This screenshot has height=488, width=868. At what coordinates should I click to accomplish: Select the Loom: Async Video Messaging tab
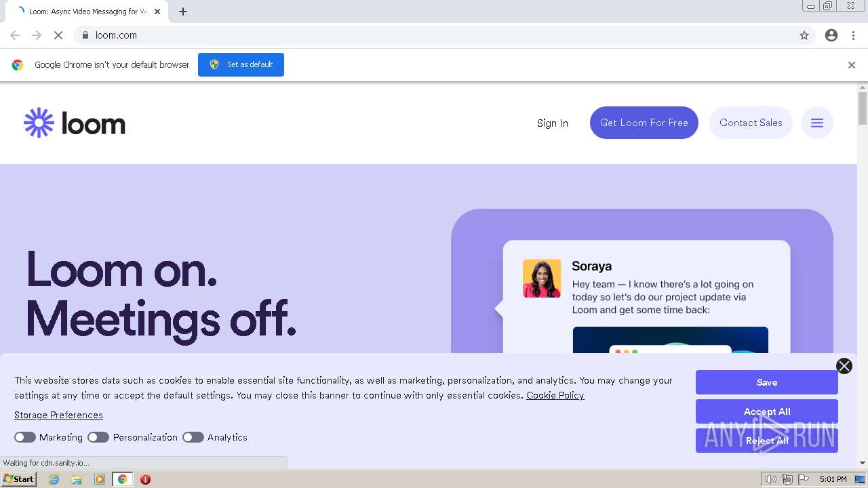point(87,12)
